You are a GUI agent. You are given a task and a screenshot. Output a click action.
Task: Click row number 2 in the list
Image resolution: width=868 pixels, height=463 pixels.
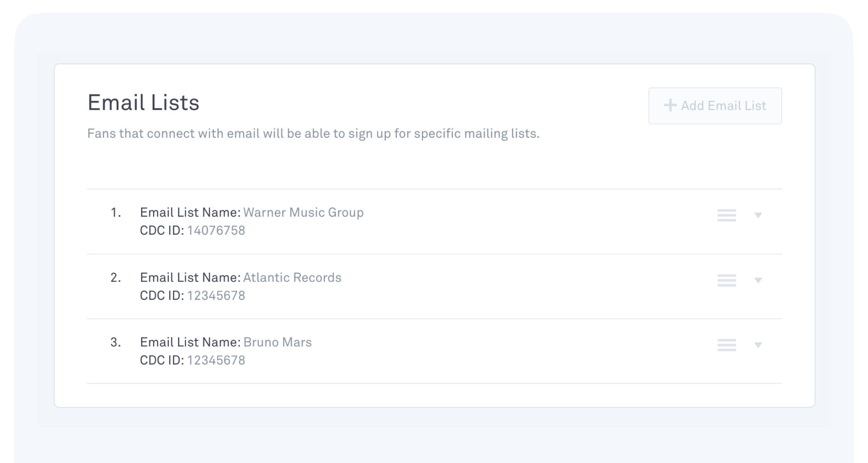115,278
